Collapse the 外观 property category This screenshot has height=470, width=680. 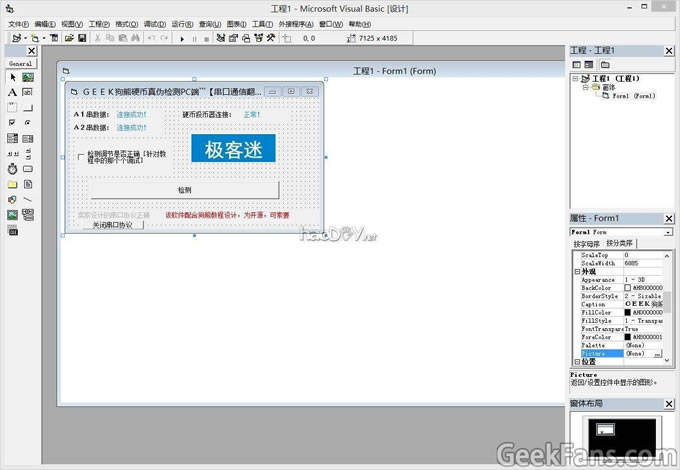(577, 272)
